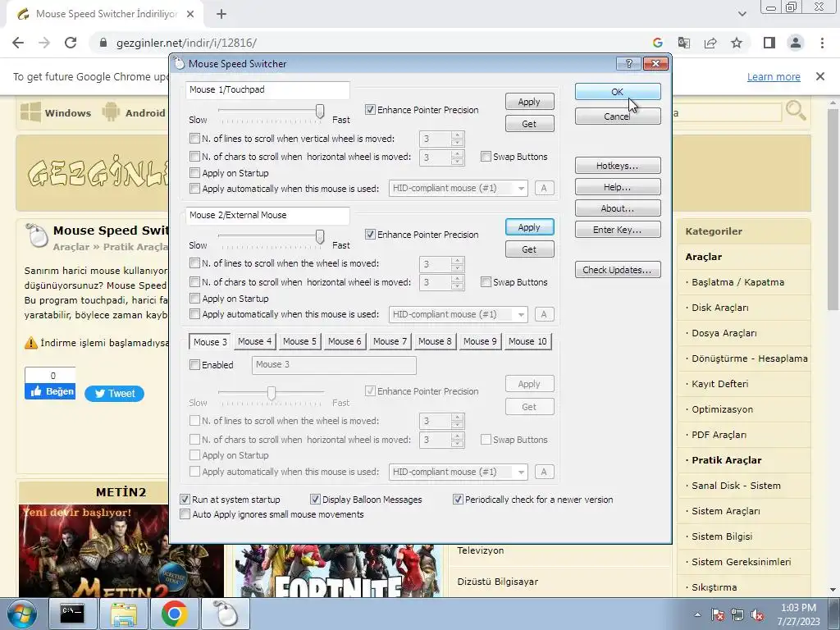
Task: Check Enabled for Mouse 3
Action: (194, 365)
